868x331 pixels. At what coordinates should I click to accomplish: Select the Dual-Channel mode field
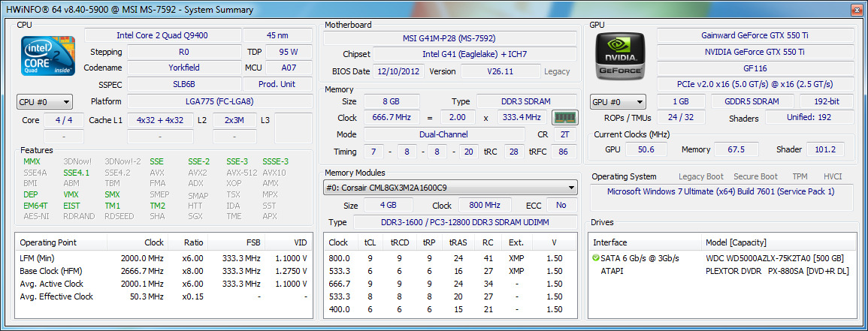pos(443,134)
